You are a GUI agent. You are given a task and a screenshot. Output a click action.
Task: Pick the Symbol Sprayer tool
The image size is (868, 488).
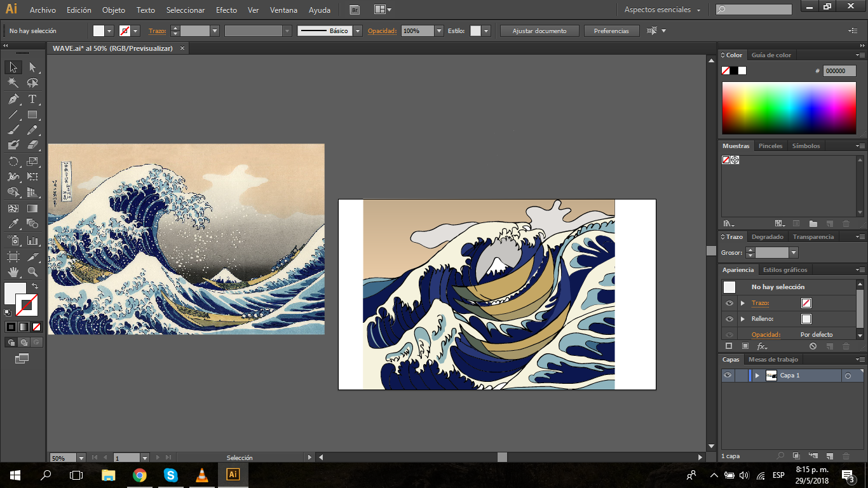(x=13, y=241)
